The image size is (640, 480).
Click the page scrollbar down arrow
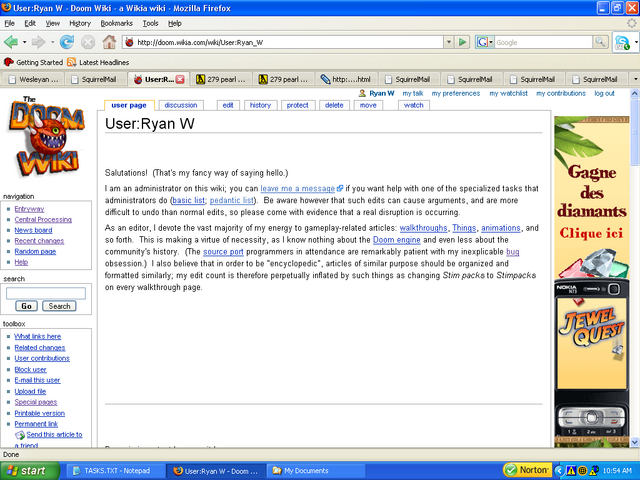point(635,442)
